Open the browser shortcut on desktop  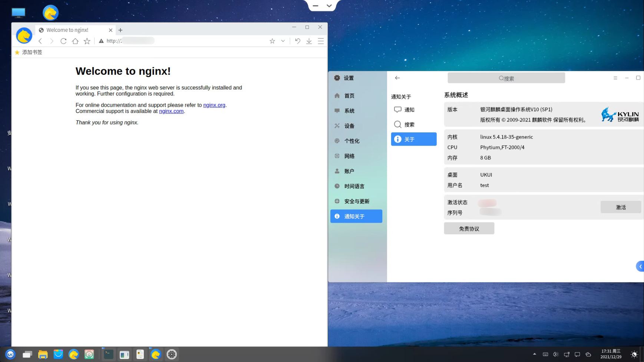(x=51, y=13)
